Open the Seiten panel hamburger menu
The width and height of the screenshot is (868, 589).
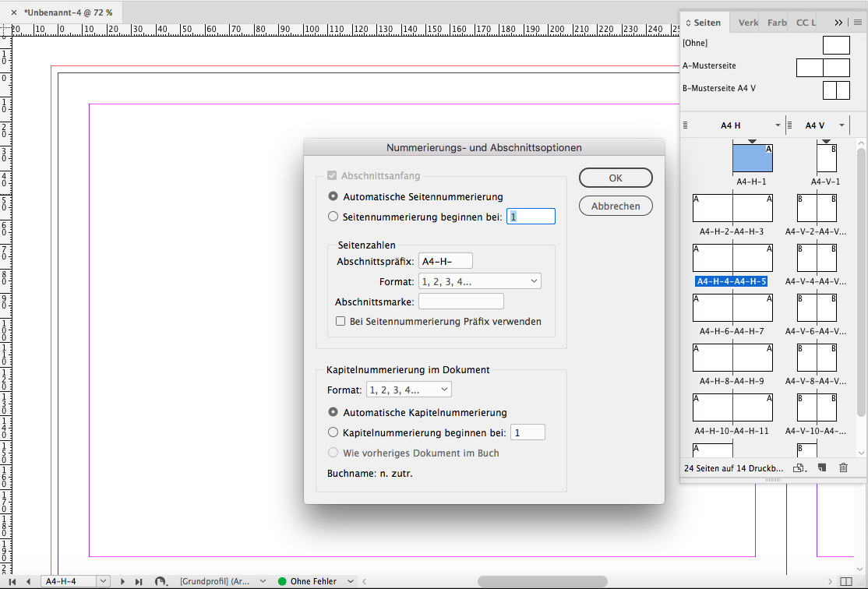858,23
